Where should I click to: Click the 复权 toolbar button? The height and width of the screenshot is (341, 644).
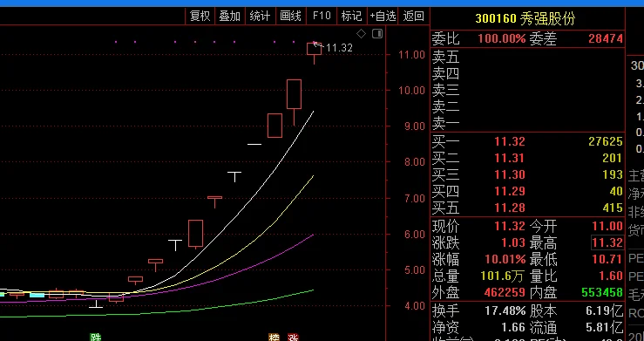click(200, 16)
